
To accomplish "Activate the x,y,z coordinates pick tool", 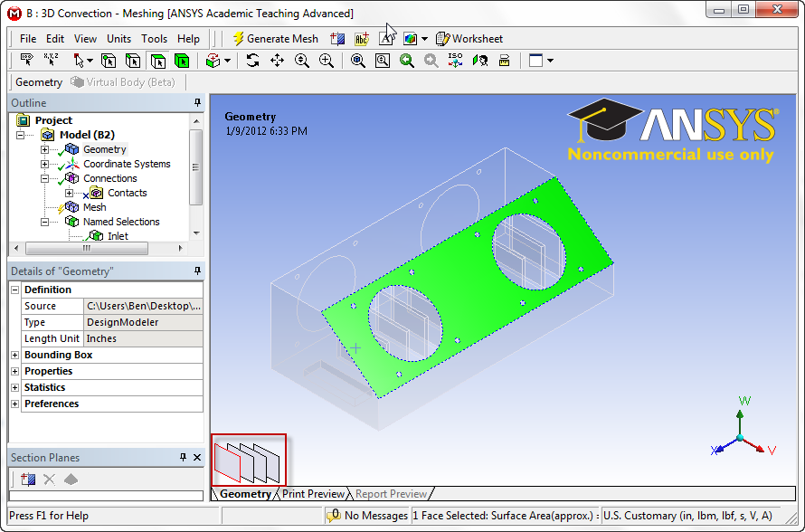I will click(x=51, y=60).
